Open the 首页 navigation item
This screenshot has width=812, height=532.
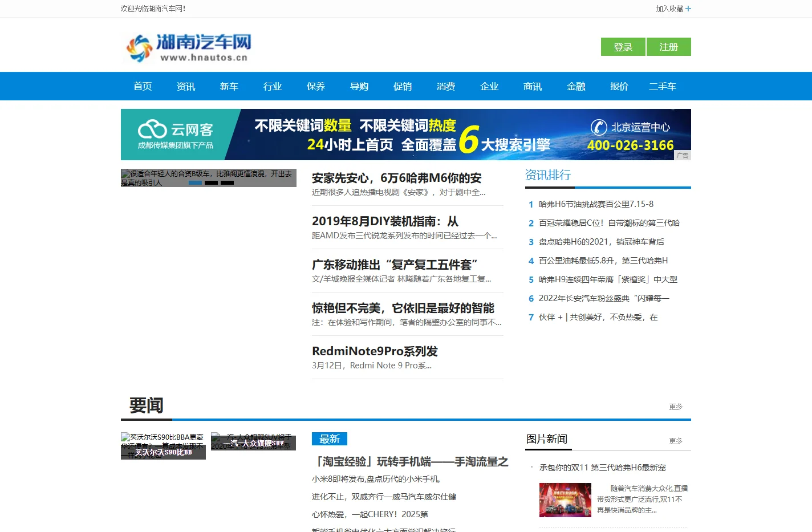[x=143, y=86]
